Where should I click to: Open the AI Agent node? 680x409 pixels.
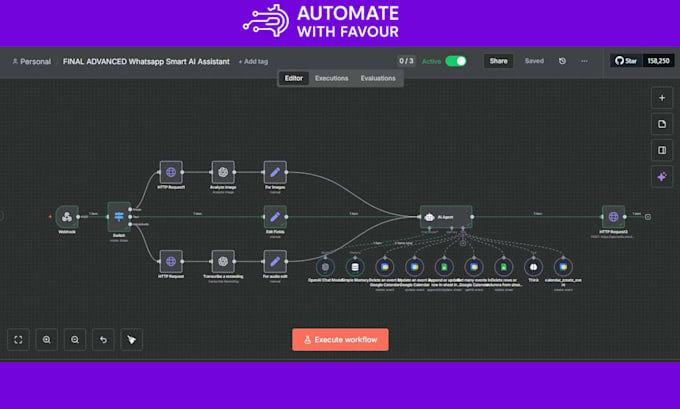click(x=446, y=216)
